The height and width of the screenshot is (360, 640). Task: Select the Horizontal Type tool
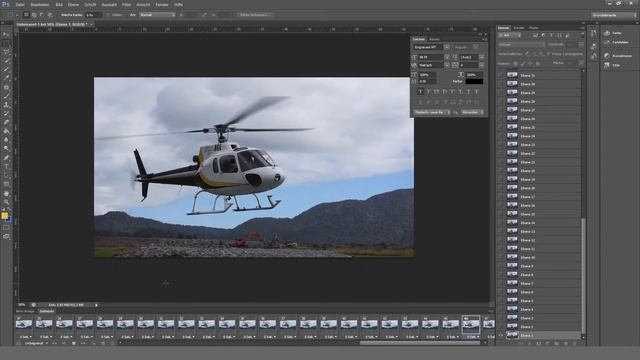pos(6,167)
